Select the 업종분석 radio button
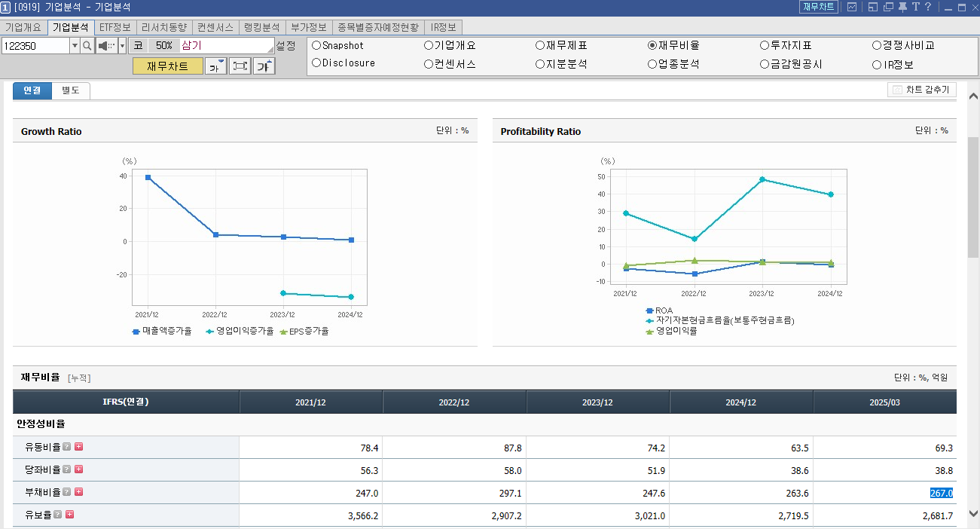This screenshot has height=529, width=980. click(x=652, y=64)
